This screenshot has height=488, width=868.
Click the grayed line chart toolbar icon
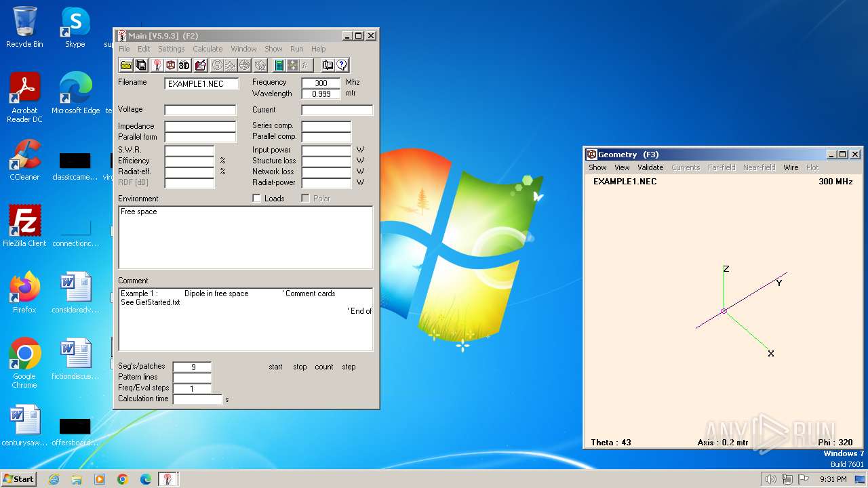click(231, 65)
